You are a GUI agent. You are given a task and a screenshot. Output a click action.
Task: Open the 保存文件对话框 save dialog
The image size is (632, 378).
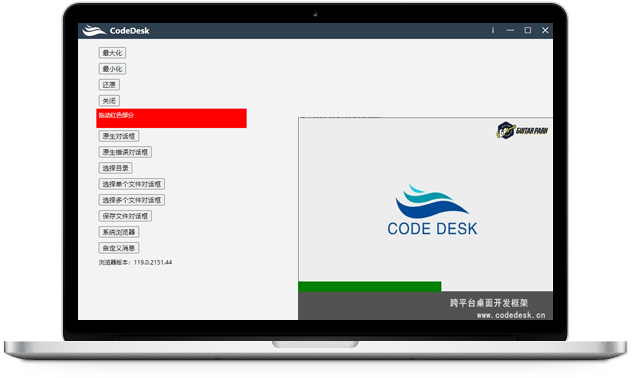[125, 216]
